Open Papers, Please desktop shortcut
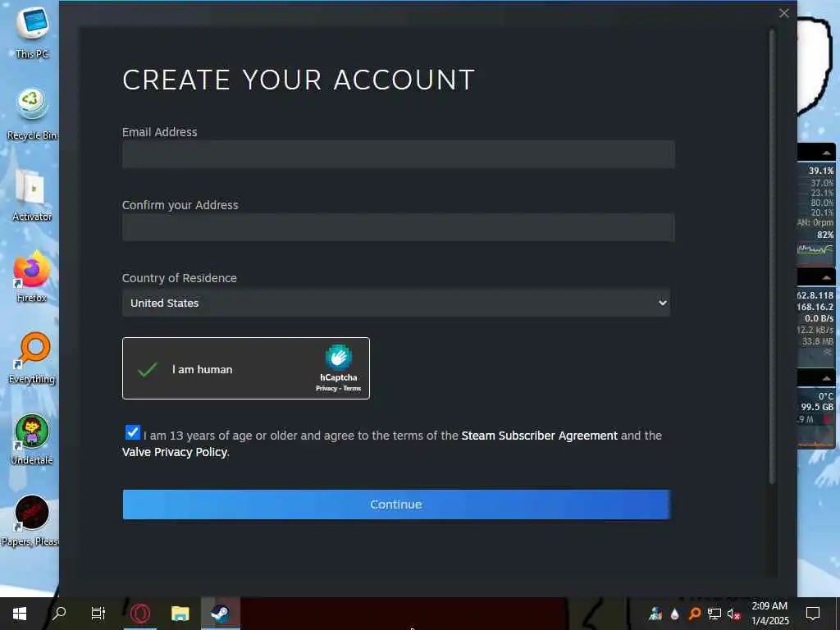 coord(30,521)
